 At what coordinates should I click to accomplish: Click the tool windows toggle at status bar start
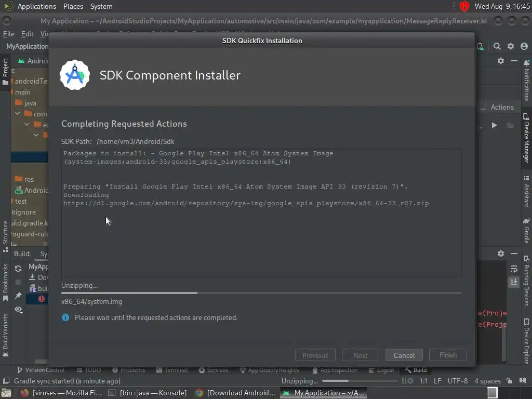6,381
